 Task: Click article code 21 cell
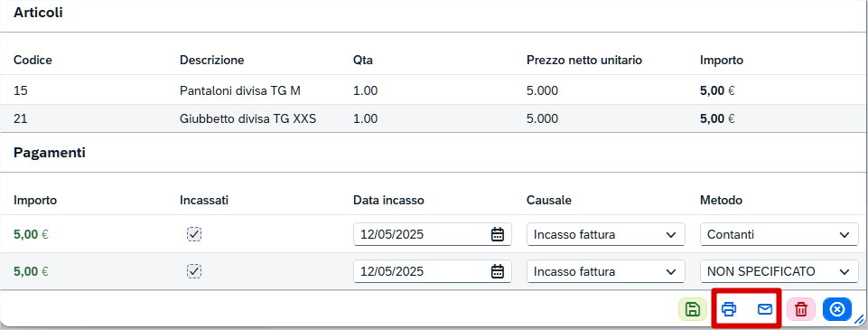[21, 118]
